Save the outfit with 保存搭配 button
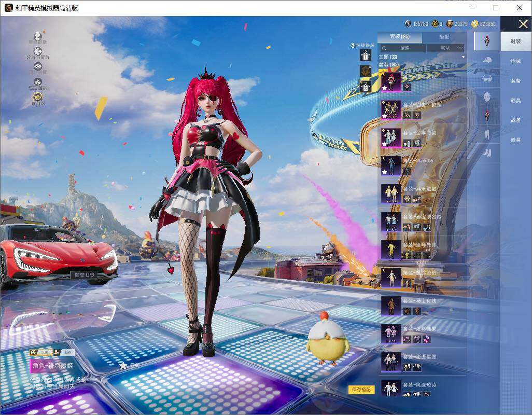 pyautogui.click(x=361, y=390)
